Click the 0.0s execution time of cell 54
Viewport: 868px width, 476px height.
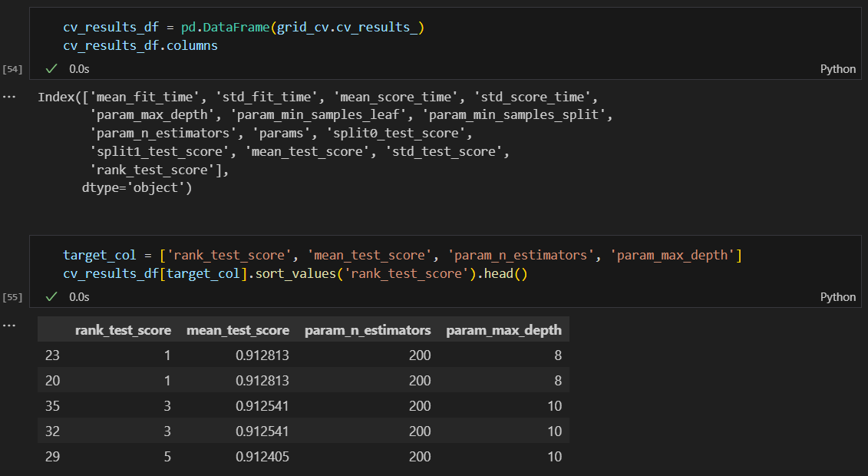click(x=79, y=68)
